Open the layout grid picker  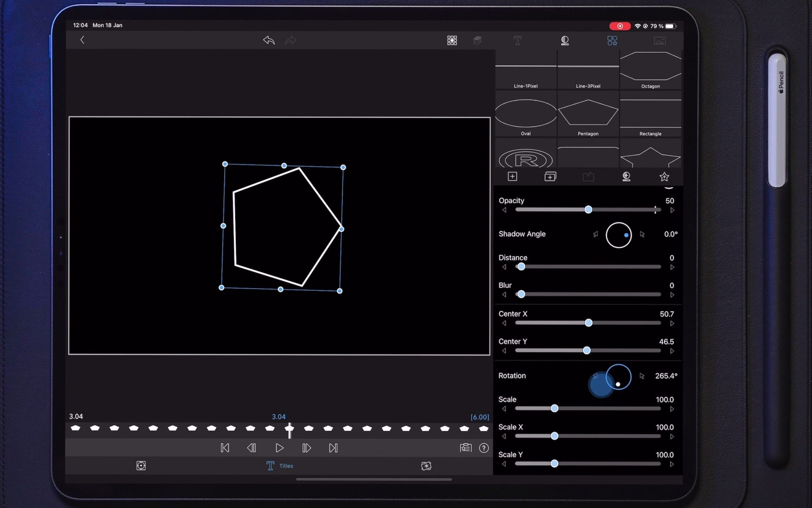pos(451,40)
